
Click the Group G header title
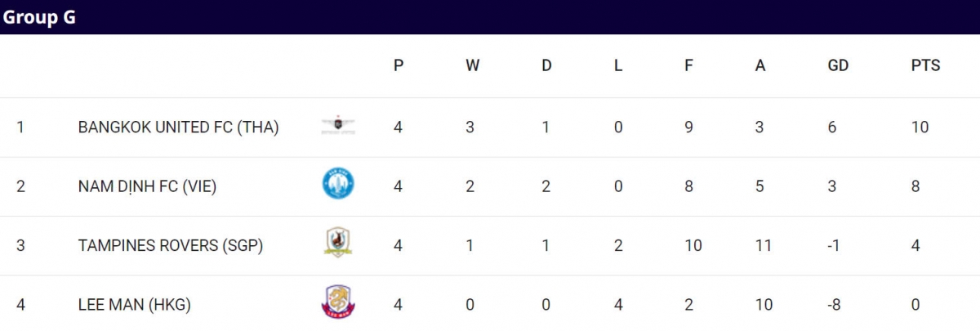39,17
